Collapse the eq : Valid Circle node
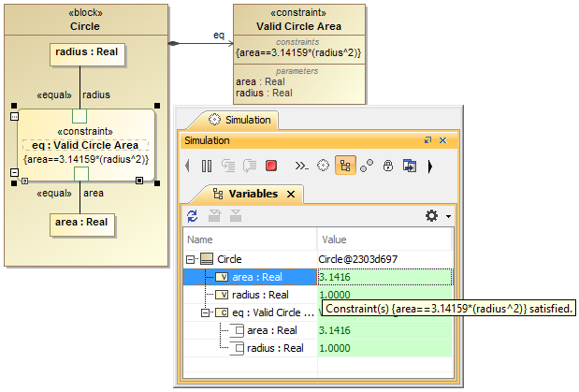 (x=206, y=312)
